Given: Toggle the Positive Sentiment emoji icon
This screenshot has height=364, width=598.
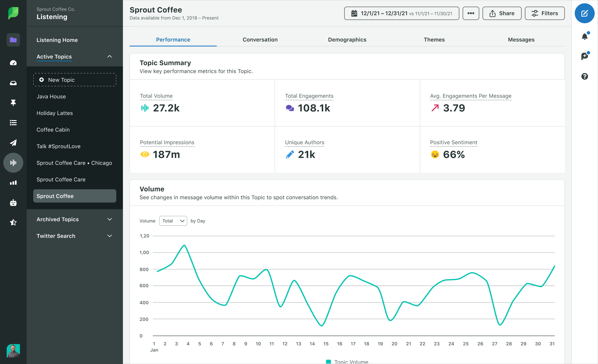Looking at the screenshot, I should point(434,155).
